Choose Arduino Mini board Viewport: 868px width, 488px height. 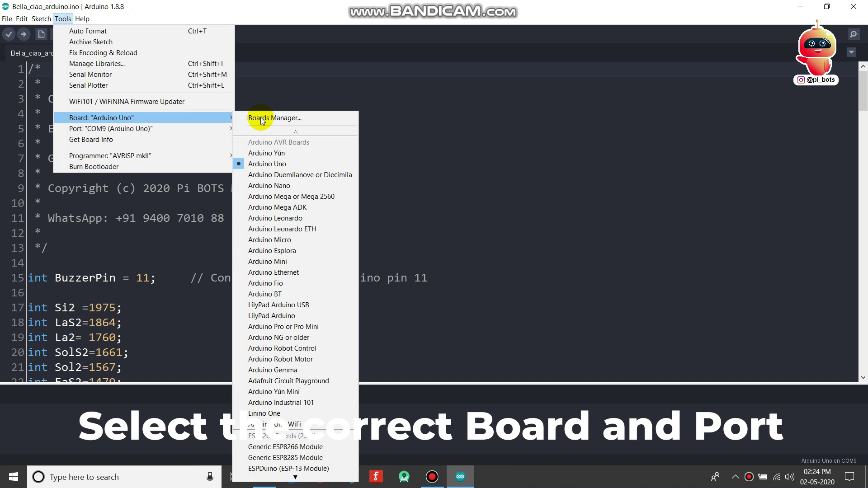295,262
